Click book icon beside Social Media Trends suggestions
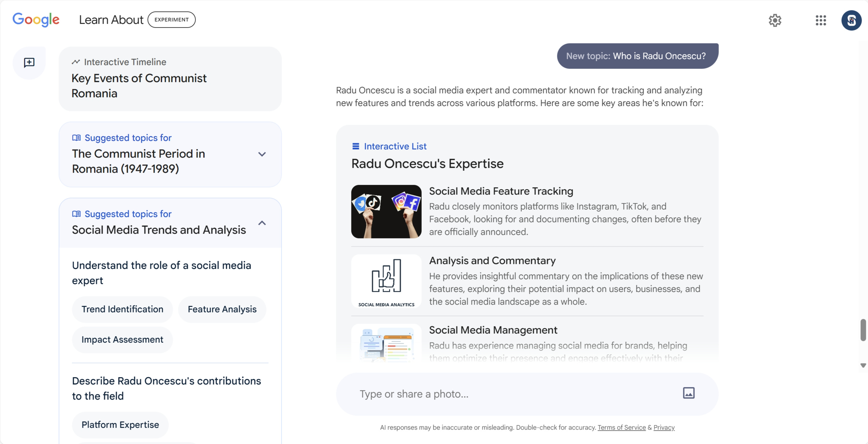This screenshot has width=868, height=444. click(76, 214)
